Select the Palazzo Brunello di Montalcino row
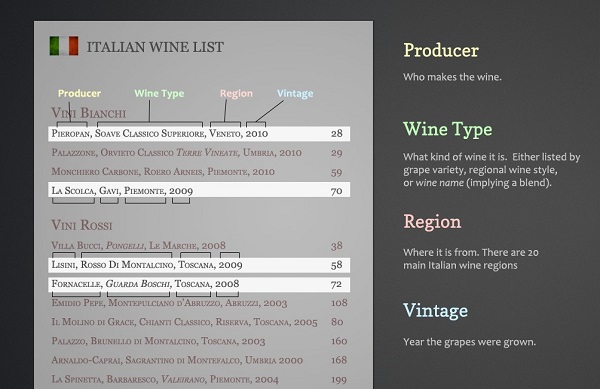 point(199,341)
